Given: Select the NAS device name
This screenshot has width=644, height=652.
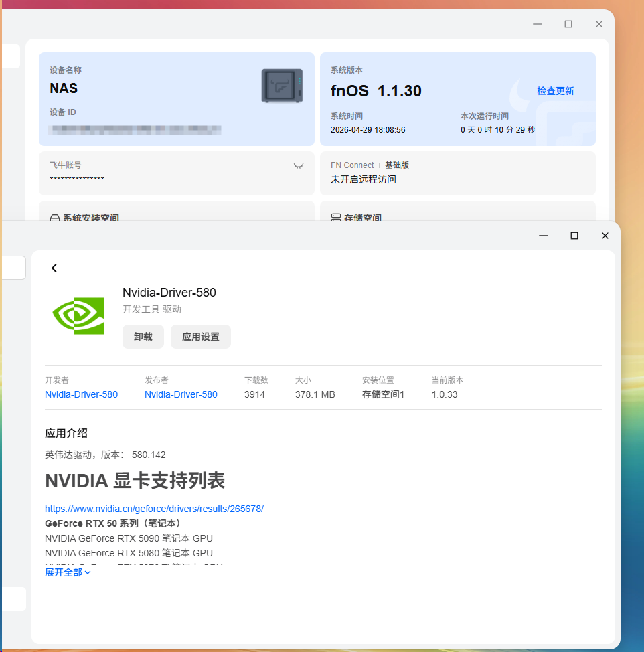Looking at the screenshot, I should pyautogui.click(x=64, y=88).
